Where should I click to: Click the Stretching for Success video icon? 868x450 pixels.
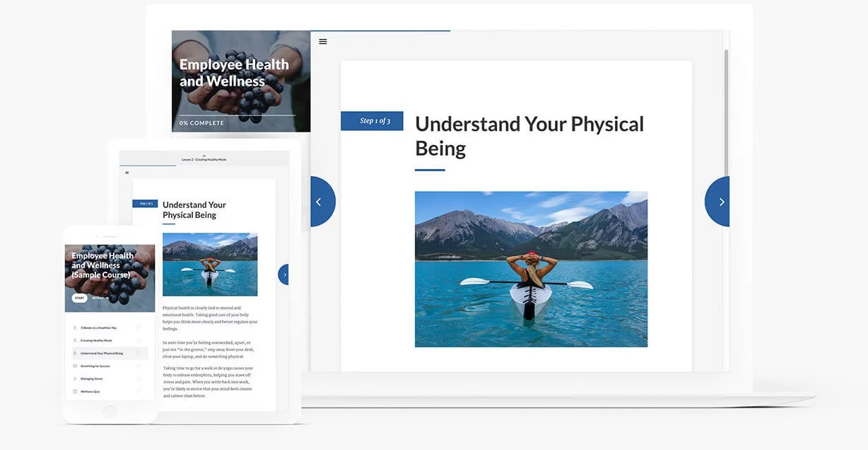[76, 366]
